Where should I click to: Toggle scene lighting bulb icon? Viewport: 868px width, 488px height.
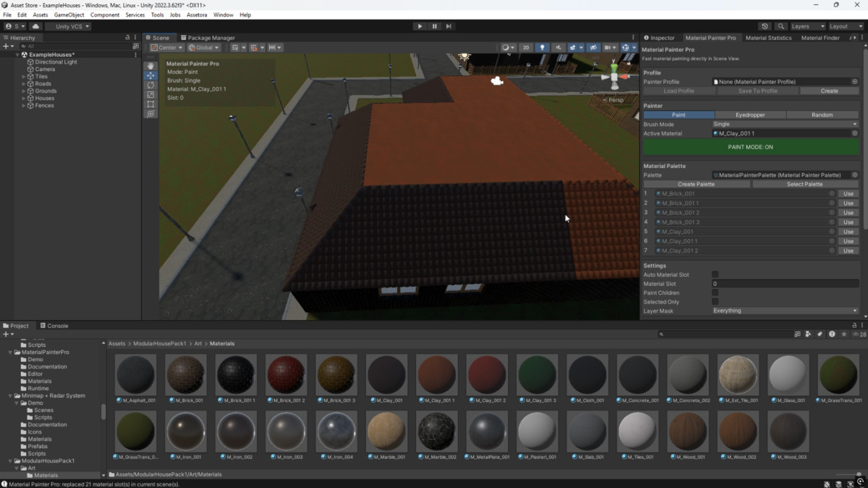pos(542,48)
